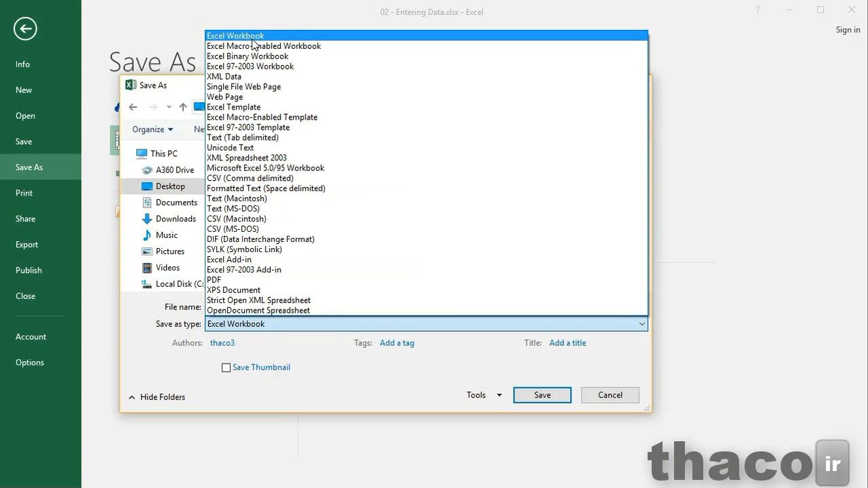Go up one folder level
Screen dimensions: 868x488
183,107
